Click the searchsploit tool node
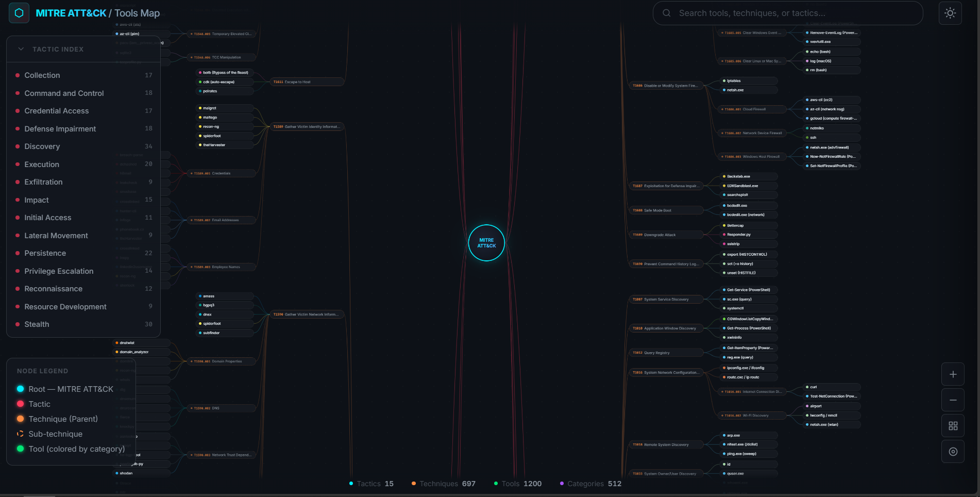This screenshot has width=980, height=497. point(749,195)
